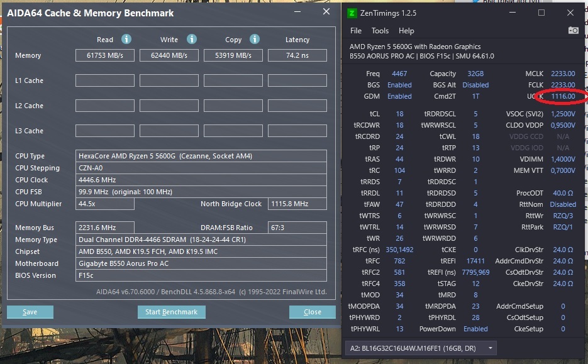Open the File menu in ZenTimings

355,31
